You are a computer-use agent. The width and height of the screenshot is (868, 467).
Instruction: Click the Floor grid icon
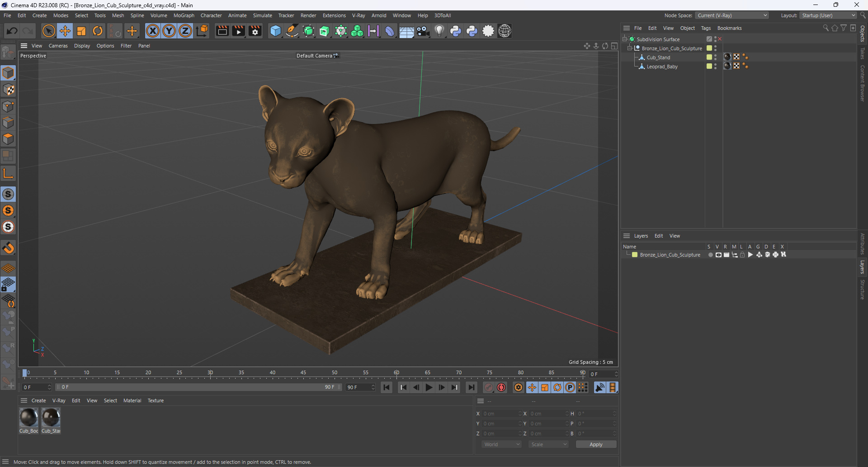pos(406,31)
